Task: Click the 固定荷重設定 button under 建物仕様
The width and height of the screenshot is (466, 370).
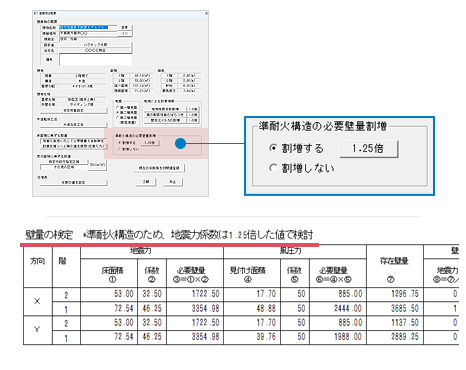Action: coord(74,110)
